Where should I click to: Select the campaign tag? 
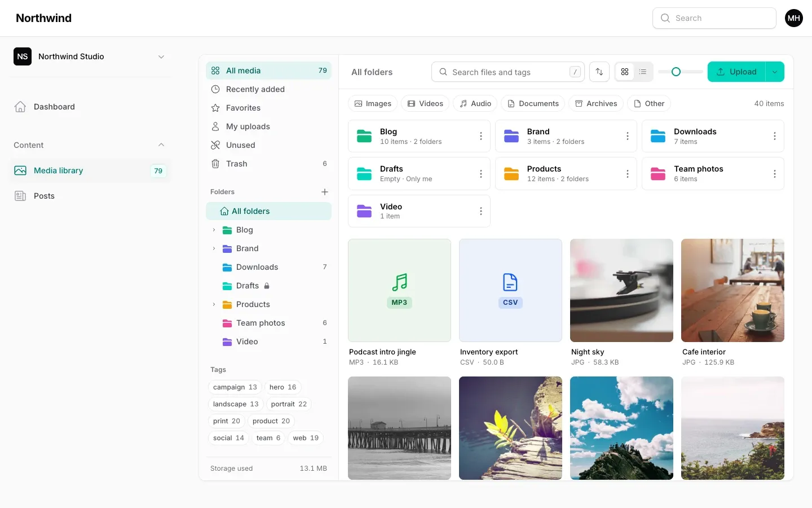pyautogui.click(x=235, y=387)
